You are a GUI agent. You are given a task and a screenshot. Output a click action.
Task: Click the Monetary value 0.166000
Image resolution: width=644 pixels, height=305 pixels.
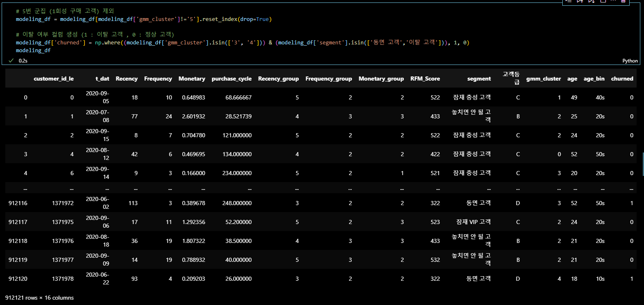[x=193, y=173]
